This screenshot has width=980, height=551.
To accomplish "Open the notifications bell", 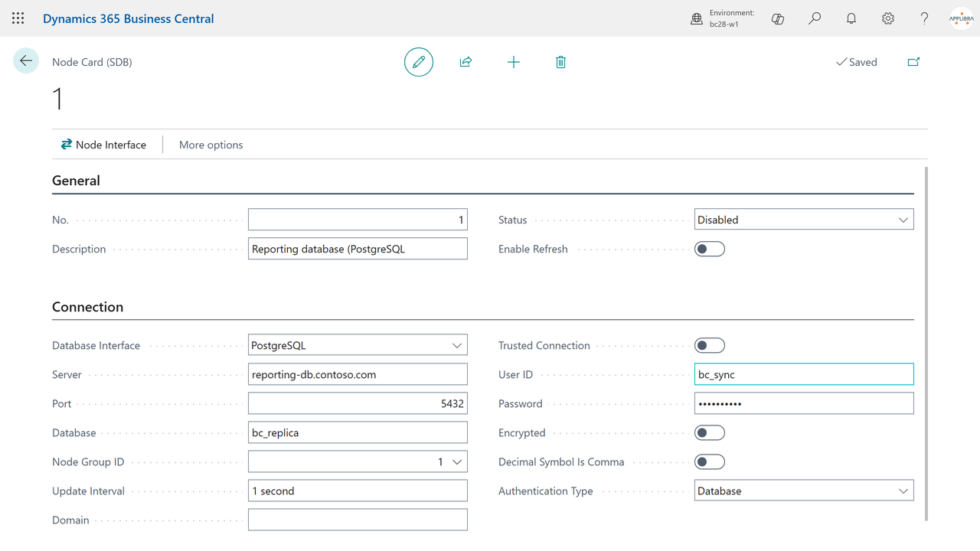I will (851, 18).
